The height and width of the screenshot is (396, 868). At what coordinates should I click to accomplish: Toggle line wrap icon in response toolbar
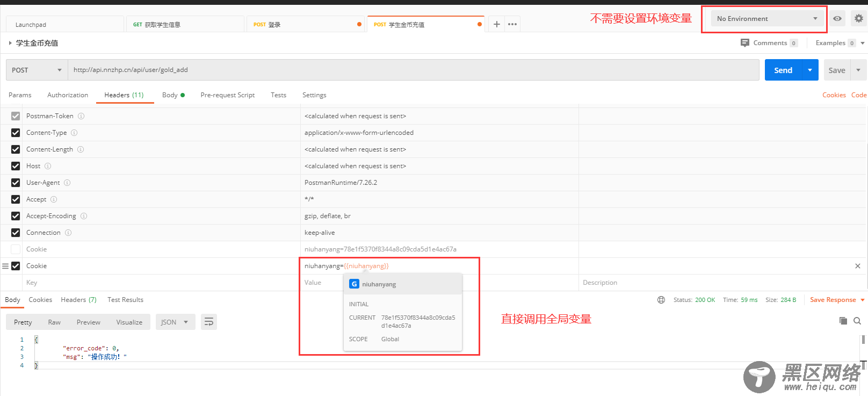click(x=209, y=322)
